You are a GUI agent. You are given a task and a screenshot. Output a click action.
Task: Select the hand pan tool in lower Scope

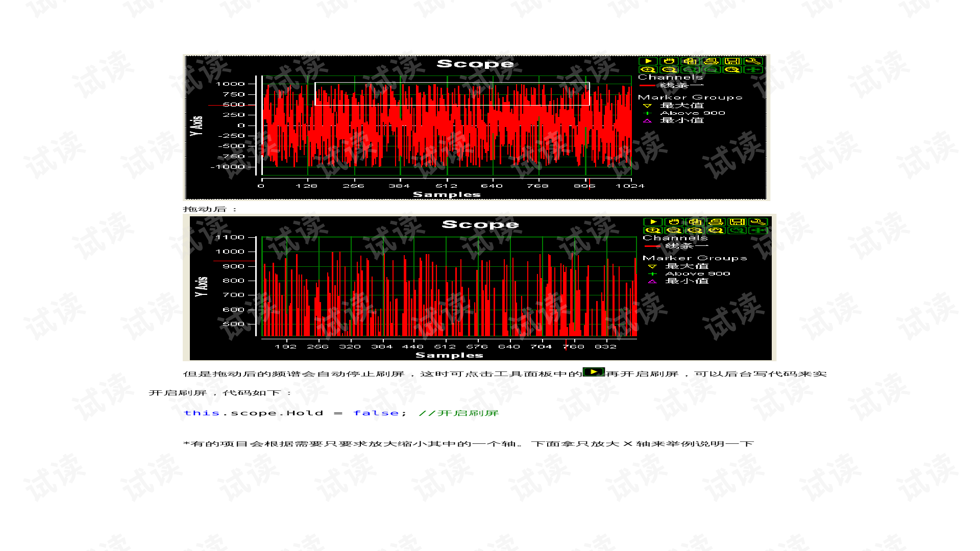click(x=674, y=222)
